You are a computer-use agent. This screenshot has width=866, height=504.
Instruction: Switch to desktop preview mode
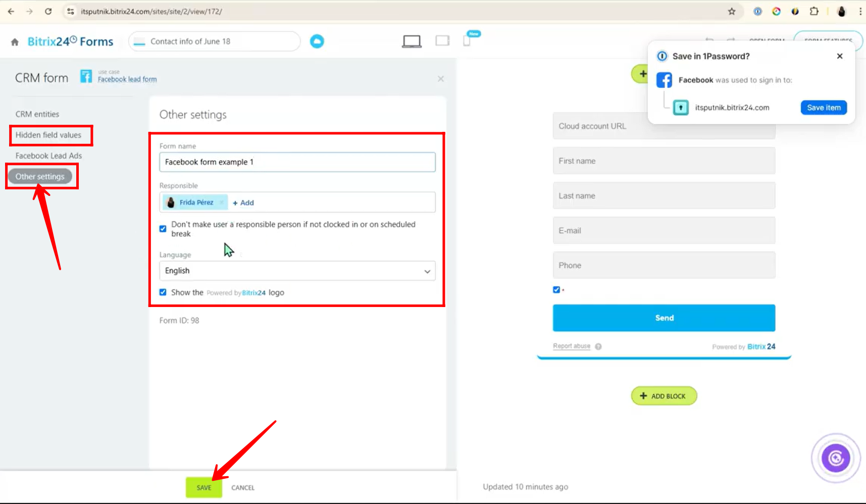tap(412, 41)
